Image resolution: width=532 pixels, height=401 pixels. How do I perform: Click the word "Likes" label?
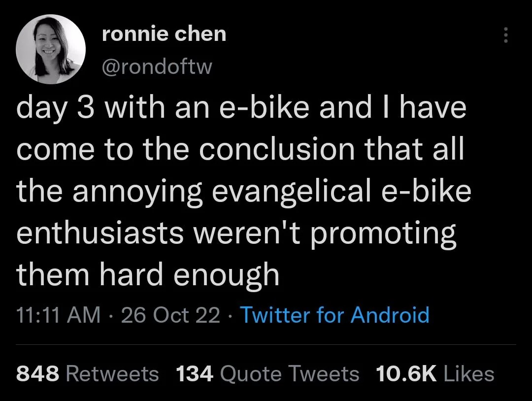coord(469,374)
